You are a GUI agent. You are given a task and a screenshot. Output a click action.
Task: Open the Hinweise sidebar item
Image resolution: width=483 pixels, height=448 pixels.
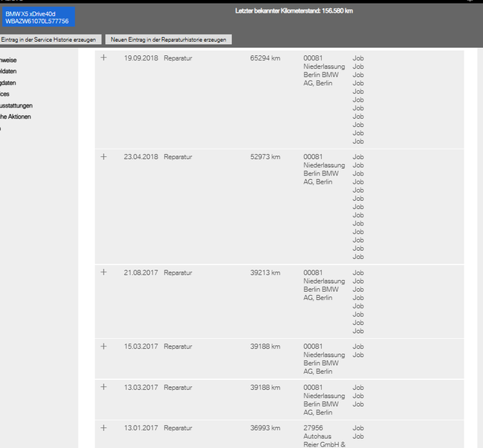(x=8, y=60)
